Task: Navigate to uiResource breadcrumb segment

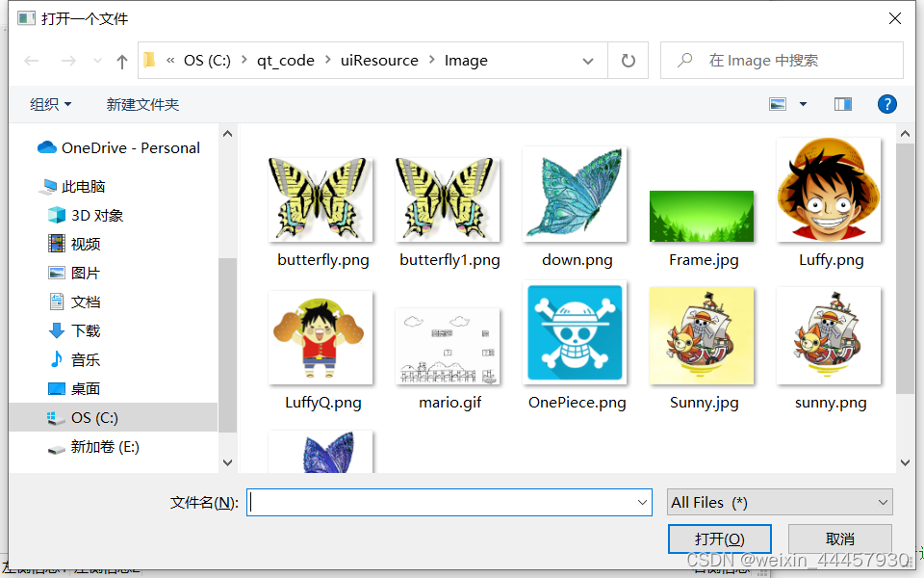Action: point(379,60)
